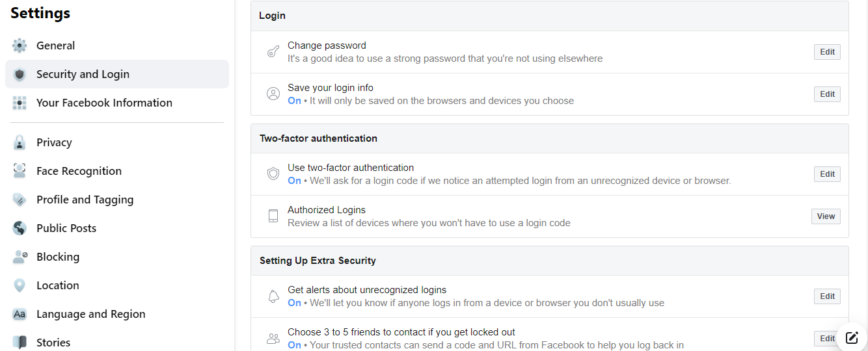Edit the Change password setting
The height and width of the screenshot is (351, 868).
click(827, 52)
